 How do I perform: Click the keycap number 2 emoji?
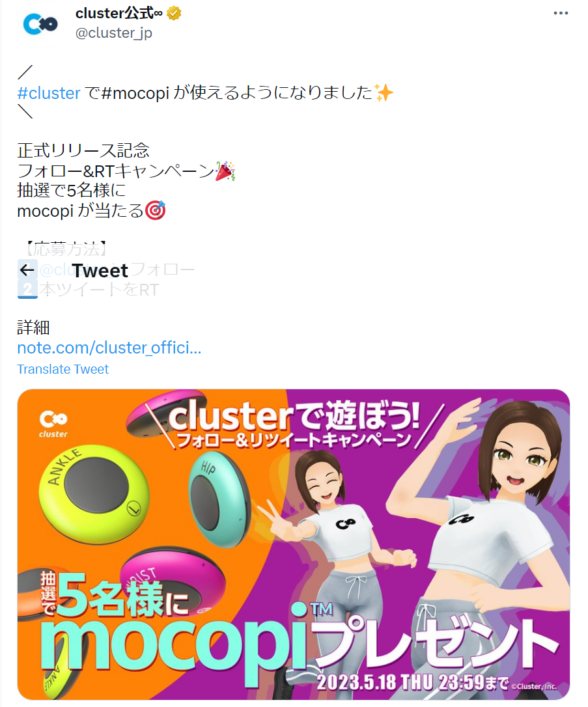(x=27, y=290)
